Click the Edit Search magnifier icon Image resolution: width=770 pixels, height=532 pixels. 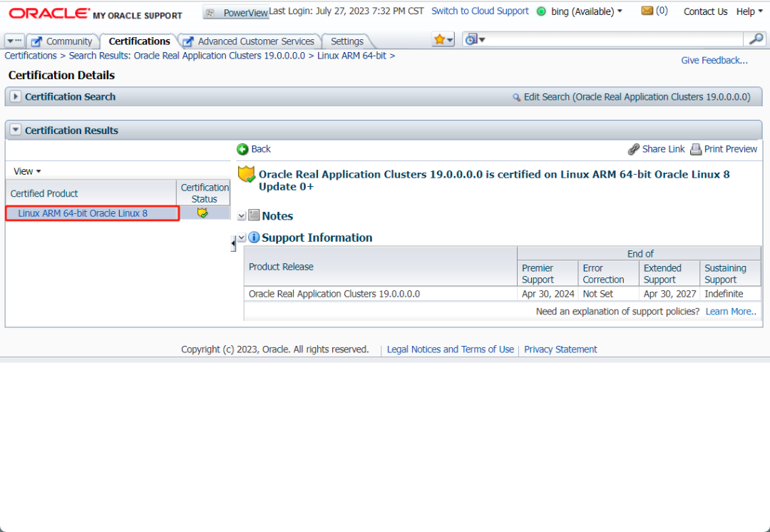(517, 97)
